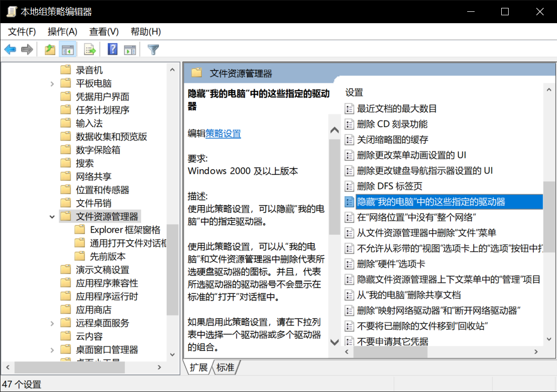Image resolution: width=557 pixels, height=392 pixels.
Task: Select 位置和传感器 in the tree
Action: 102,190
